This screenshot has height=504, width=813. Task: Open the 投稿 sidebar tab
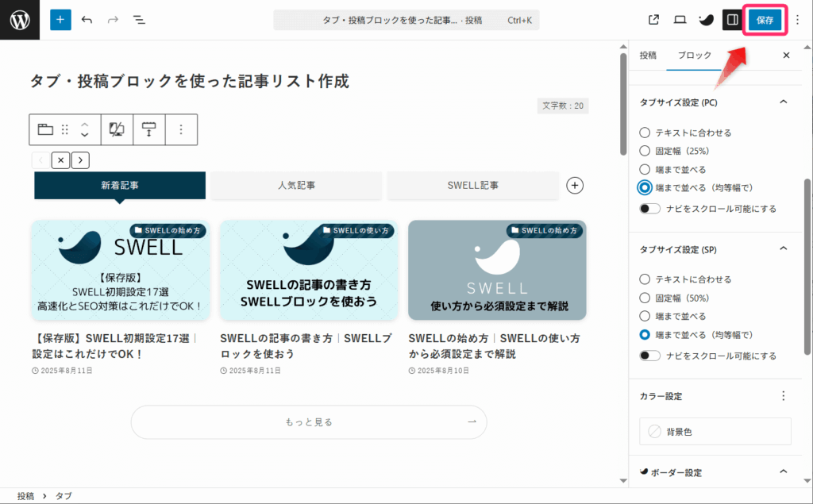(x=648, y=55)
